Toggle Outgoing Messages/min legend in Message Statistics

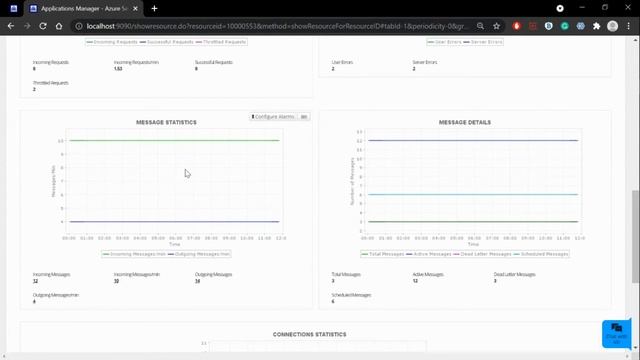[x=199, y=254]
